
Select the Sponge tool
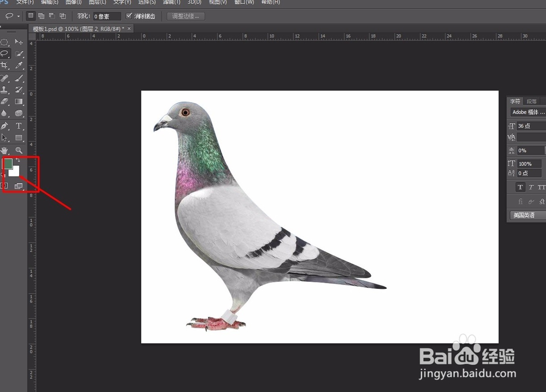(x=19, y=113)
